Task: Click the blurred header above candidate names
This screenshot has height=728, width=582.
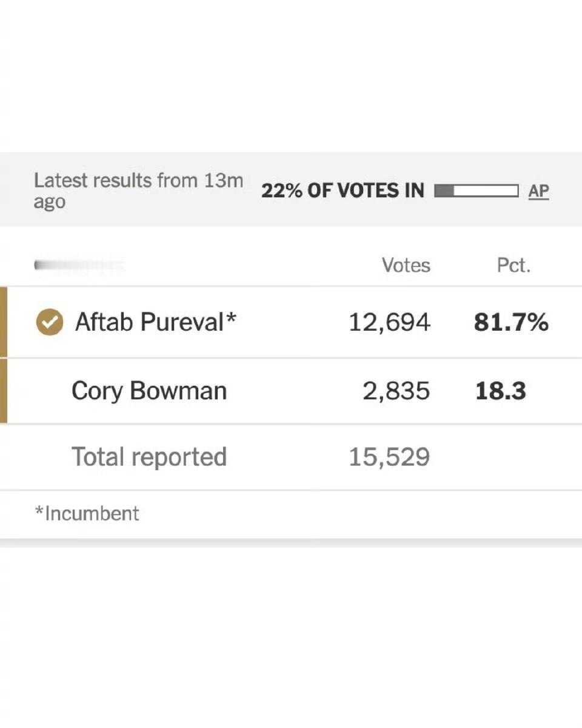Action: tap(79, 266)
